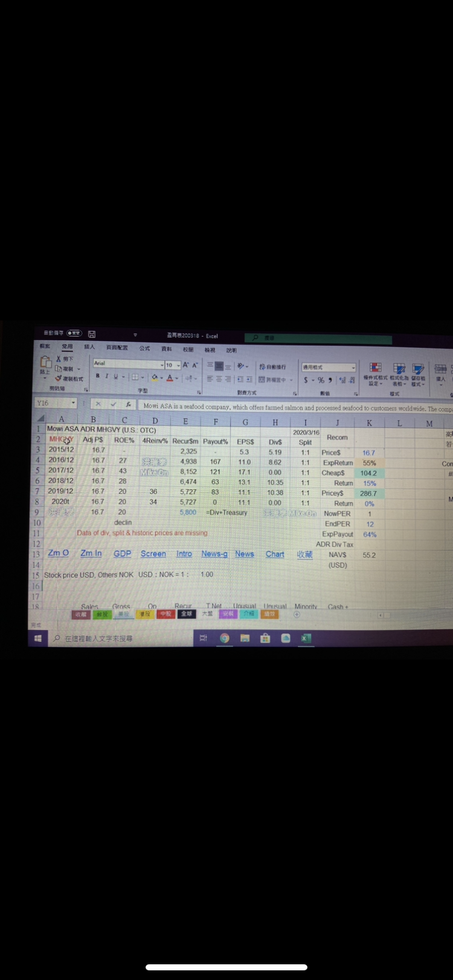Expand the number format combo box
This screenshot has height=980, width=453.
[353, 367]
